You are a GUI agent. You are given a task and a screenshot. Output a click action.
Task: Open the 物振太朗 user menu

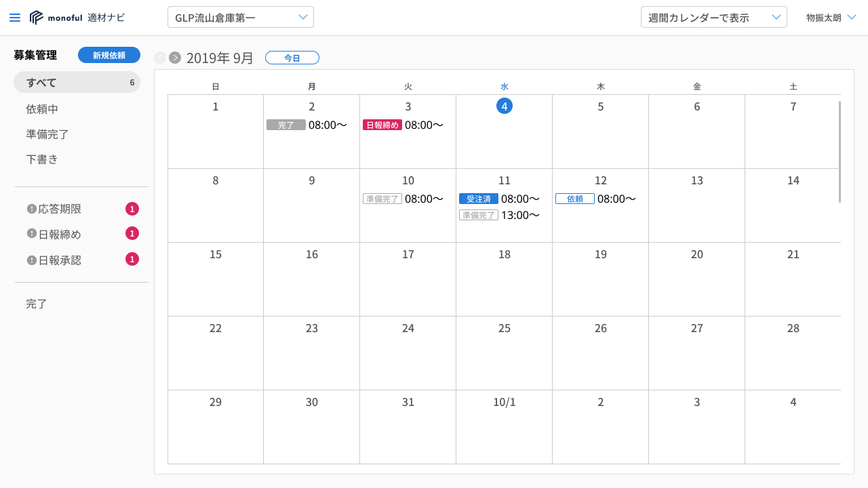(831, 18)
